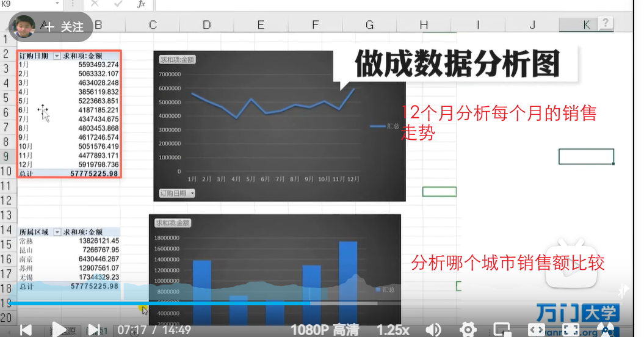Select row 15 header

[x=5, y=245]
